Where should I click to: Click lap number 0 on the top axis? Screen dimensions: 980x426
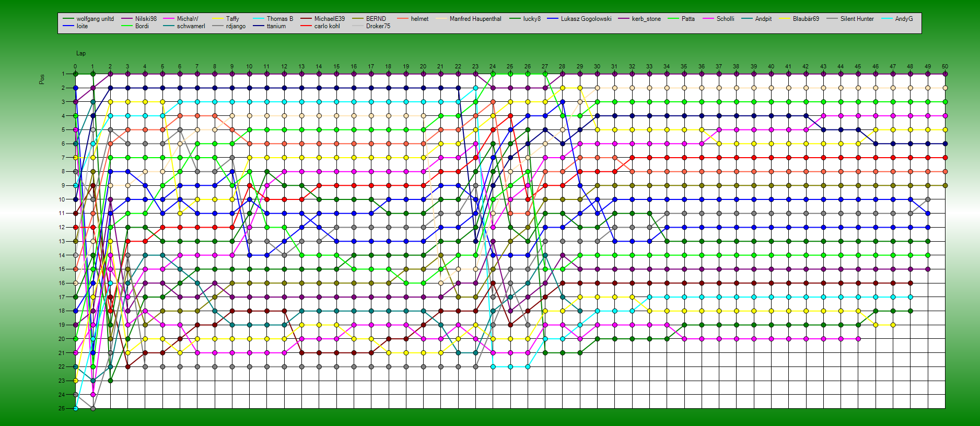[x=75, y=67]
